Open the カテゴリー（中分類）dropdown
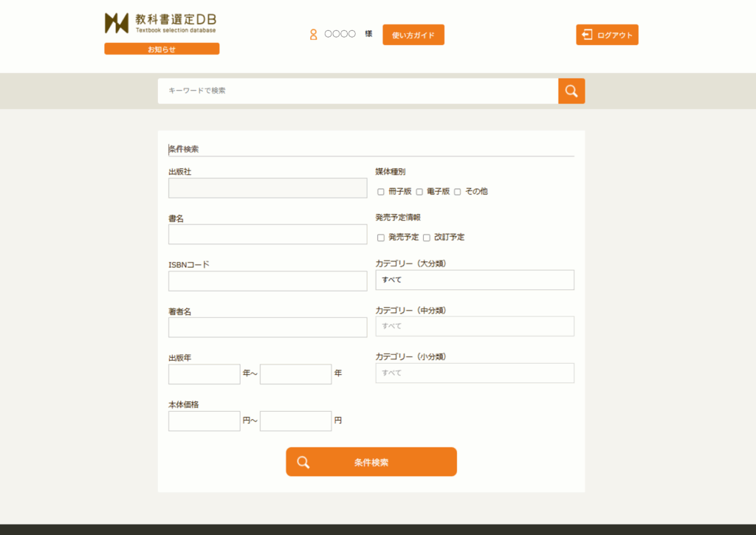This screenshot has width=756, height=535. pyautogui.click(x=475, y=326)
